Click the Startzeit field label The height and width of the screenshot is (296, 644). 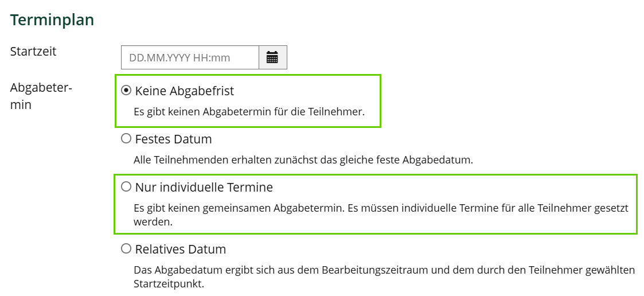click(33, 51)
